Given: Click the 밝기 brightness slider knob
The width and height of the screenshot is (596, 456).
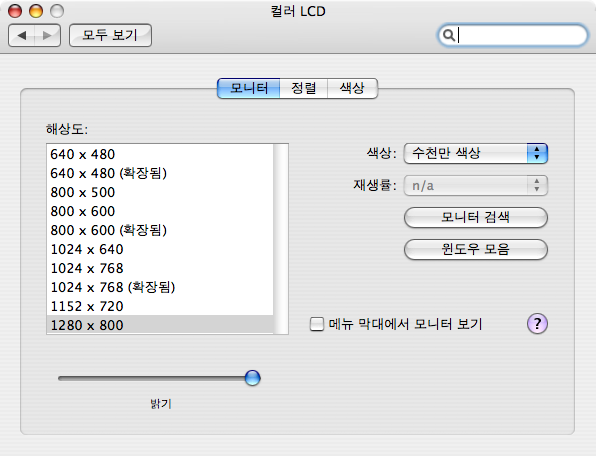Looking at the screenshot, I should (x=252, y=378).
